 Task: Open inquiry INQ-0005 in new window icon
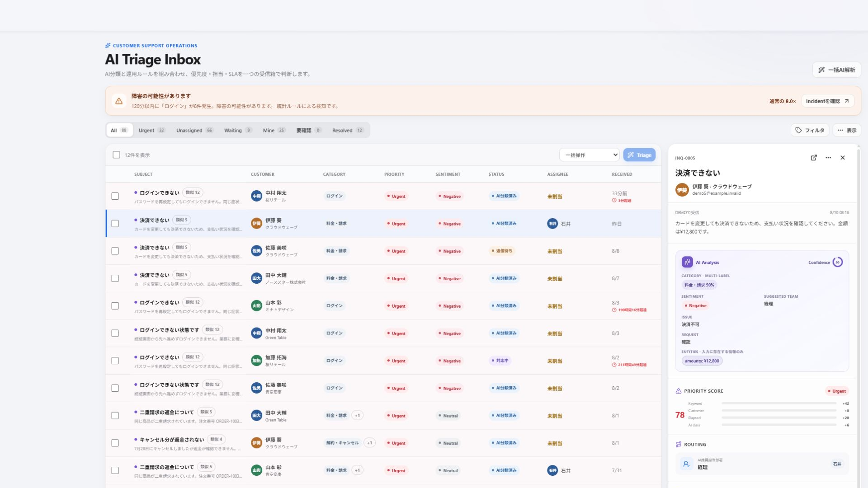click(x=814, y=158)
